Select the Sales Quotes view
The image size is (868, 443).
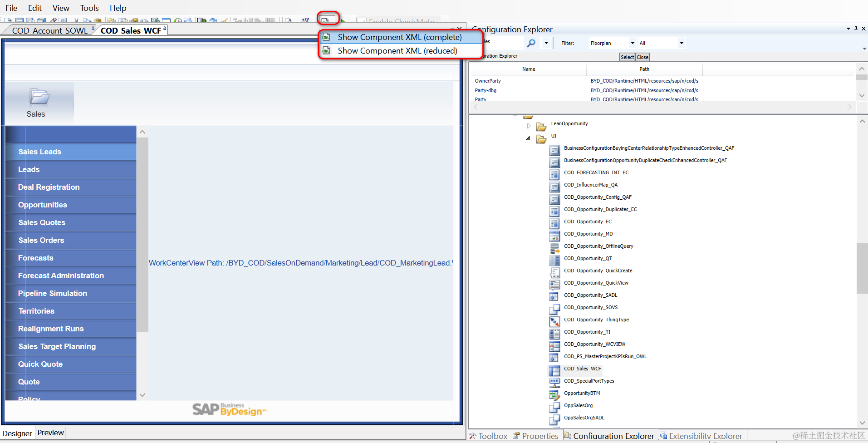coord(71,222)
